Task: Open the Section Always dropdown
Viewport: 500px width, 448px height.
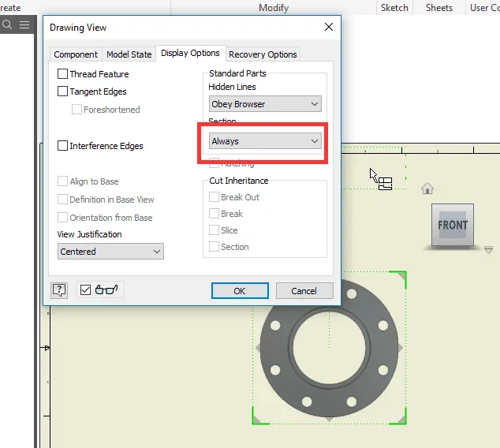Action: (265, 141)
